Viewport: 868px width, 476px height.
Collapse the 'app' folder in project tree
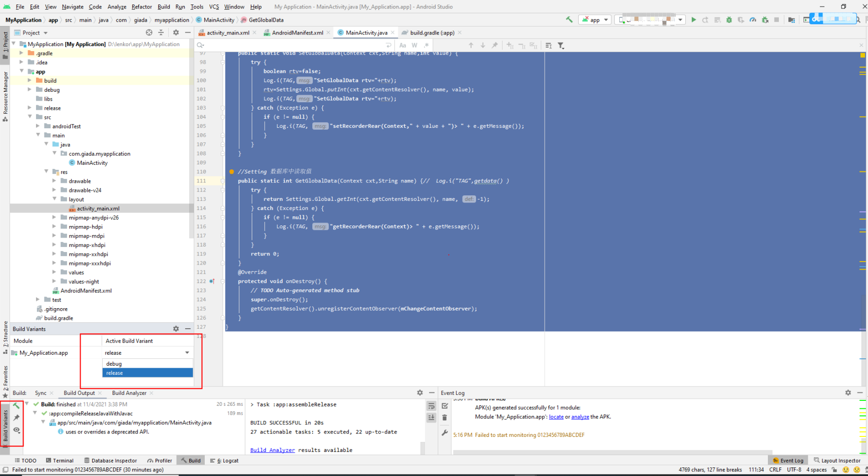click(x=22, y=72)
